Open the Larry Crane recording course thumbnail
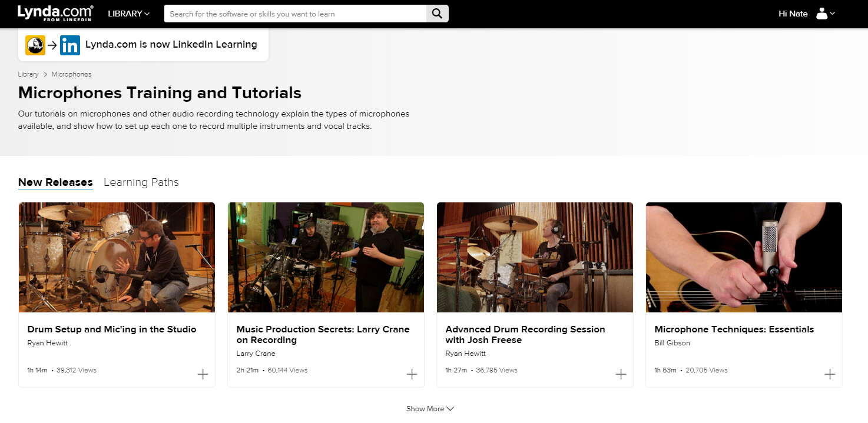868x423 pixels. [326, 257]
